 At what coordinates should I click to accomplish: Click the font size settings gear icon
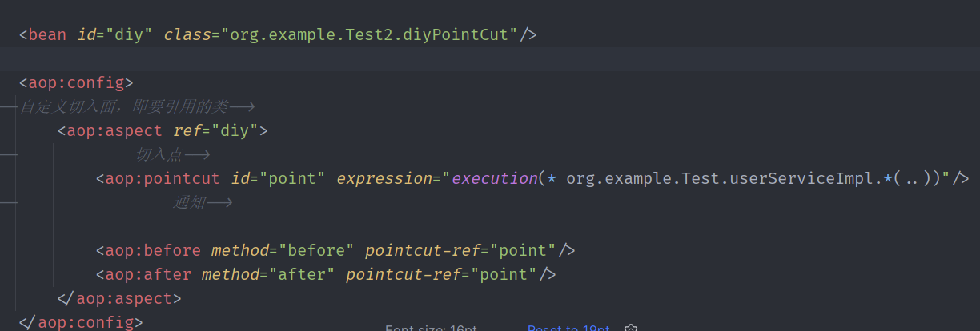[631, 329]
